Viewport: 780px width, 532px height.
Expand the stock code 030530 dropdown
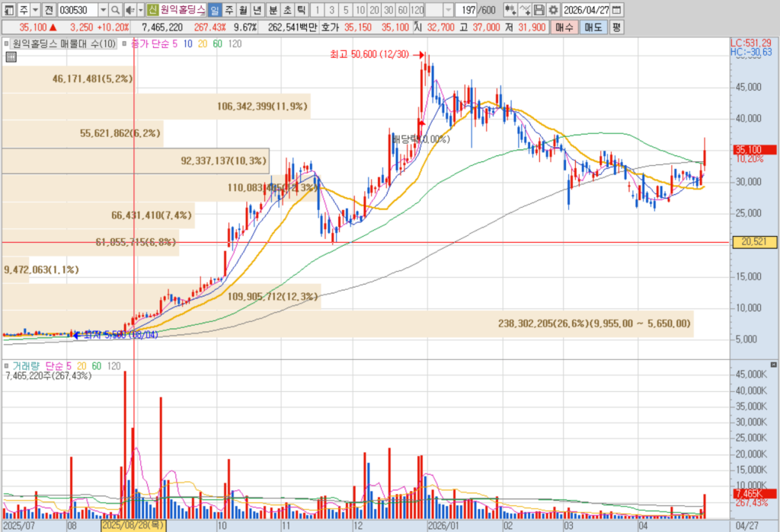click(x=103, y=10)
